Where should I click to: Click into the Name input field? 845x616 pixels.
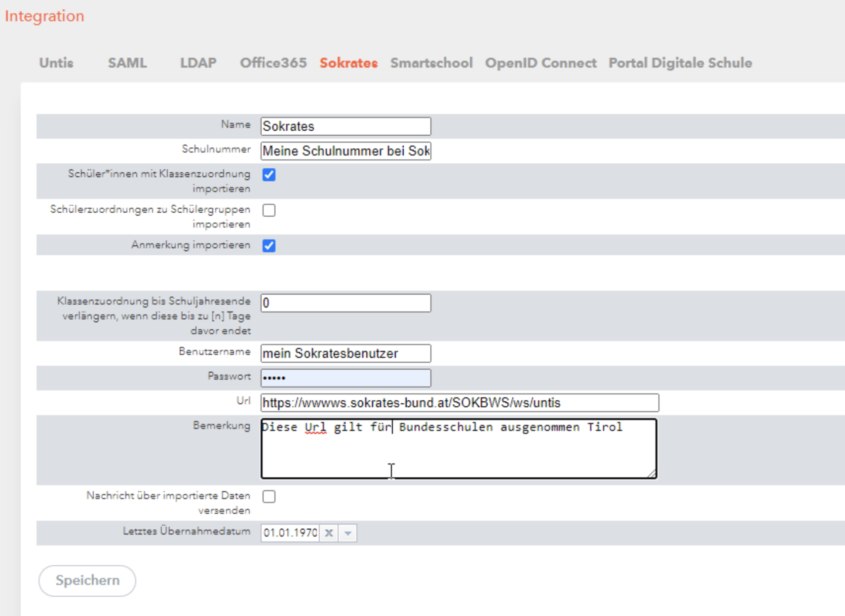point(346,126)
